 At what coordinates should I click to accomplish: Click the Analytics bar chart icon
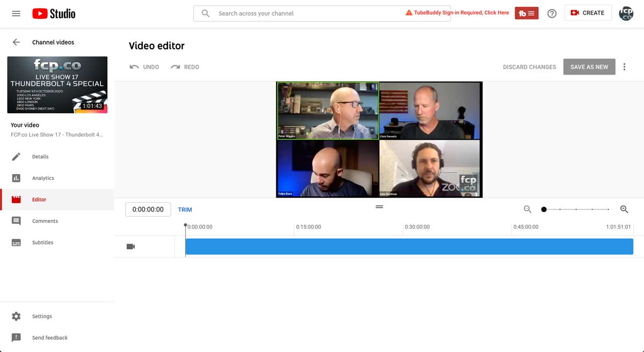[x=16, y=178]
